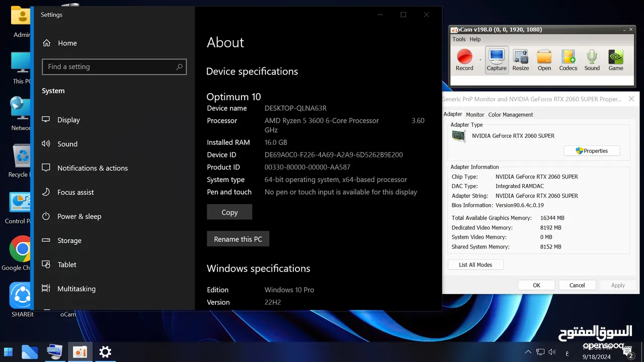Show hidden tray icons chevron
This screenshot has height=362, width=644.
[x=528, y=352]
